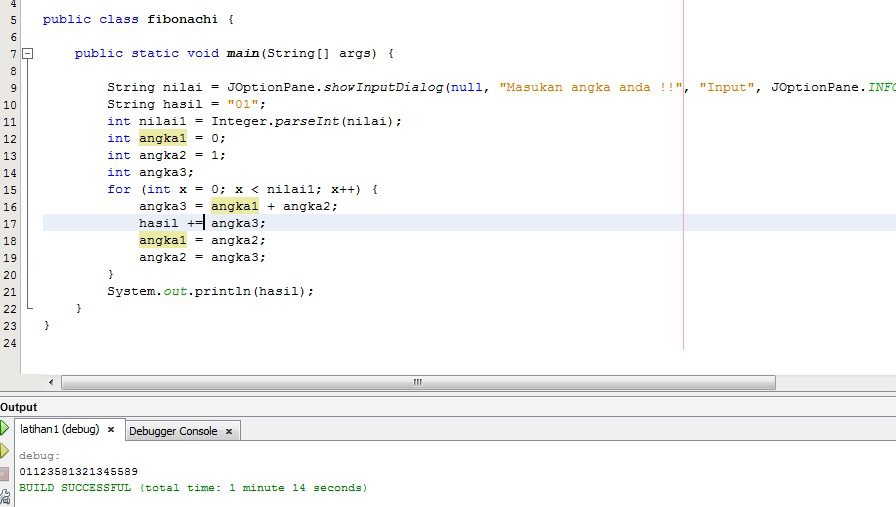Click the red Stop button in Output
The height and width of the screenshot is (507, 896).
click(4, 474)
